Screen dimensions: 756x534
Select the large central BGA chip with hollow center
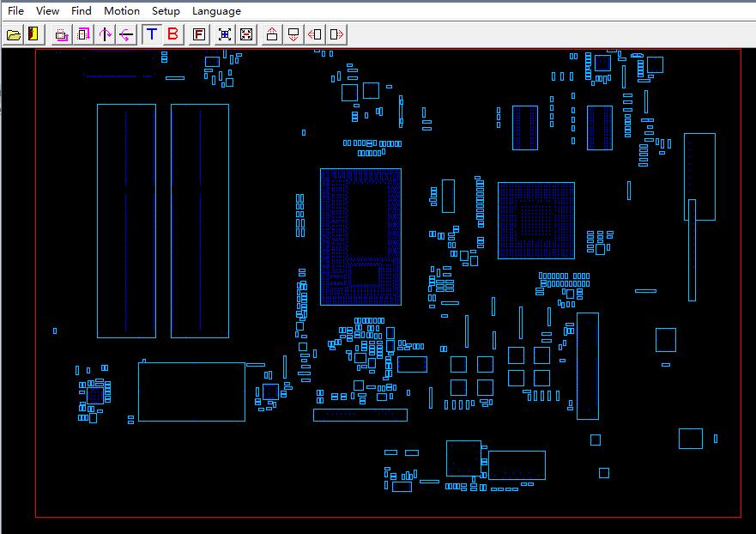pos(360,237)
